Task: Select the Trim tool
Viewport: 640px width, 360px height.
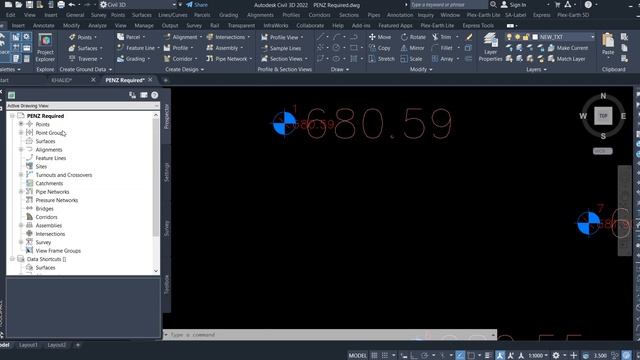Action: tap(442, 37)
